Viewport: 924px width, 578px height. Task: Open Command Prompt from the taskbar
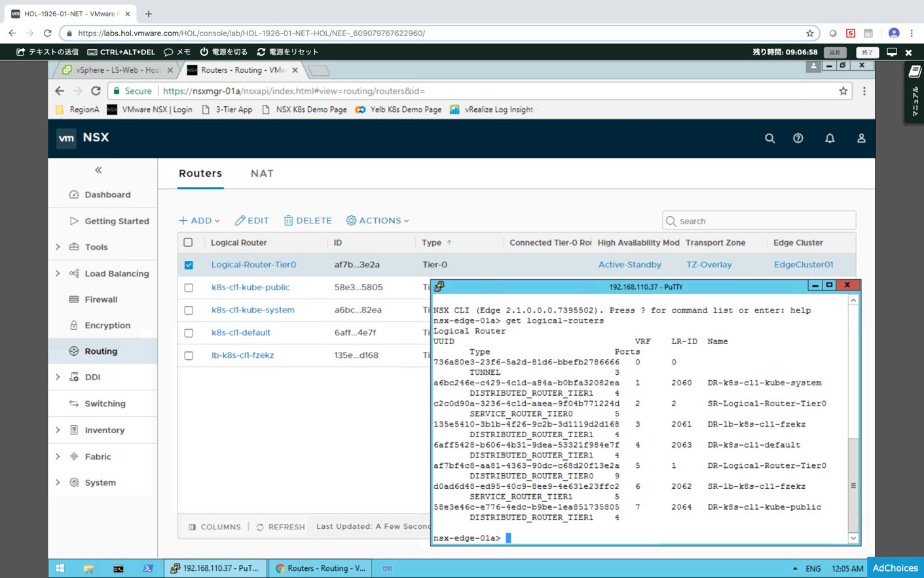tap(118, 568)
